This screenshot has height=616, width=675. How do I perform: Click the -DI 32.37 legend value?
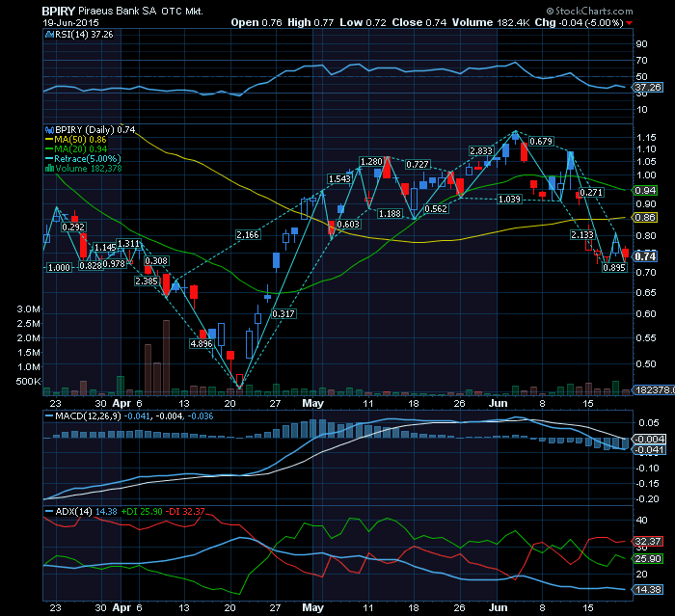(186, 511)
